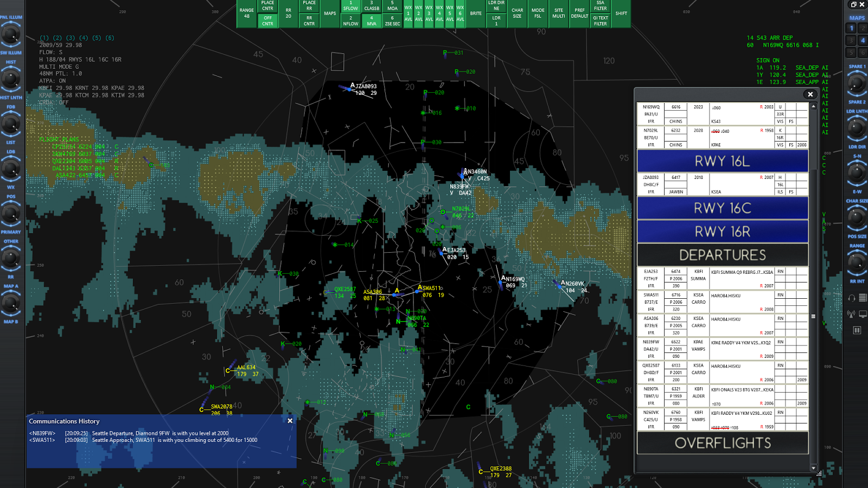Screen dimensions: 868x488
Task: Click the headset icon in the right sidebar
Action: [x=852, y=298]
